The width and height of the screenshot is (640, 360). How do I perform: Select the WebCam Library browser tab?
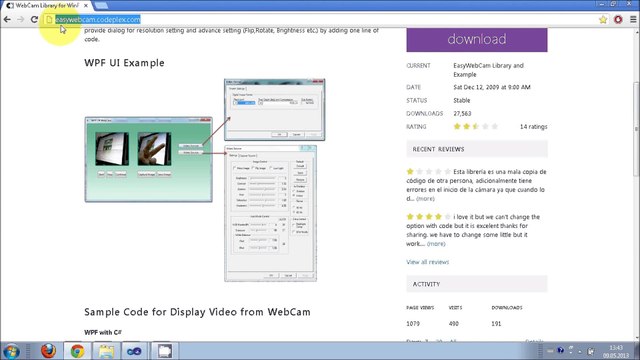46,6
